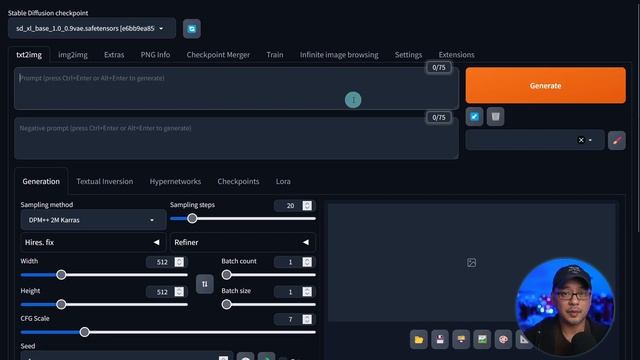Image resolution: width=640 pixels, height=360 pixels.
Task: Open the paintbrush edit styles button
Action: [617, 140]
